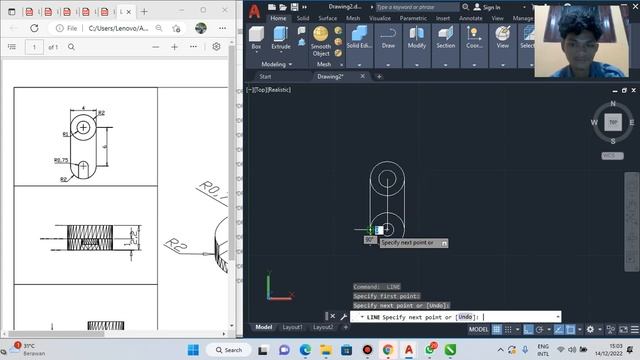
Task: Click the Open file icon in Quick Access toolbar
Action: 283,7
